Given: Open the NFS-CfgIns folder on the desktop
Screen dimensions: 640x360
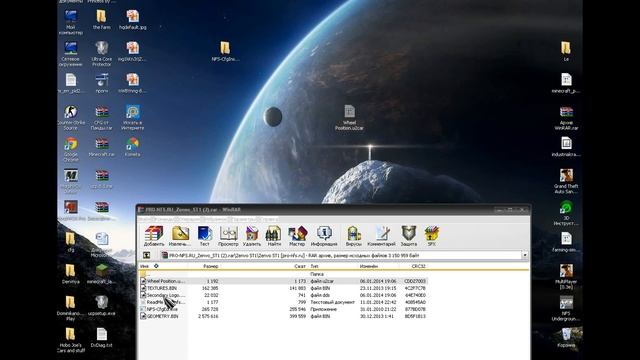Looking at the screenshot, I should point(225,51).
